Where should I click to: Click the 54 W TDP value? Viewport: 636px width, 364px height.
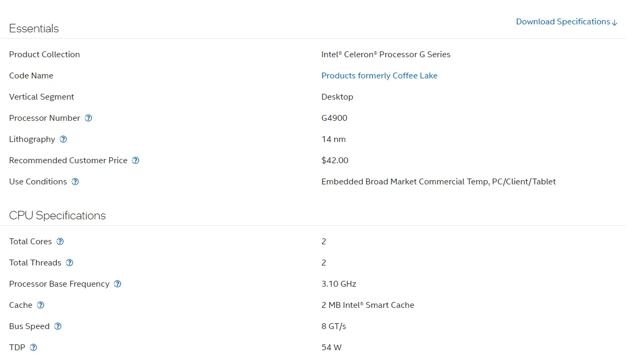[331, 348]
